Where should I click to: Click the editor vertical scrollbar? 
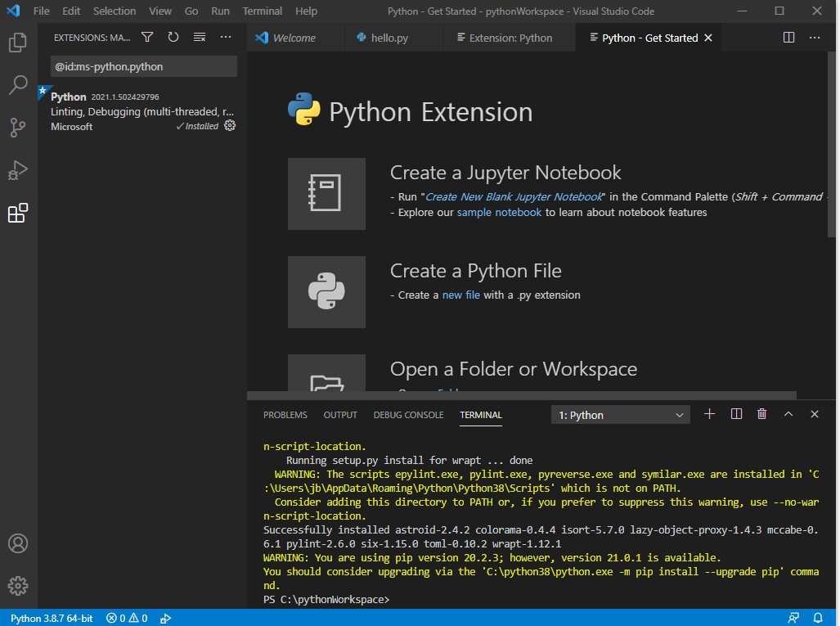click(x=832, y=145)
